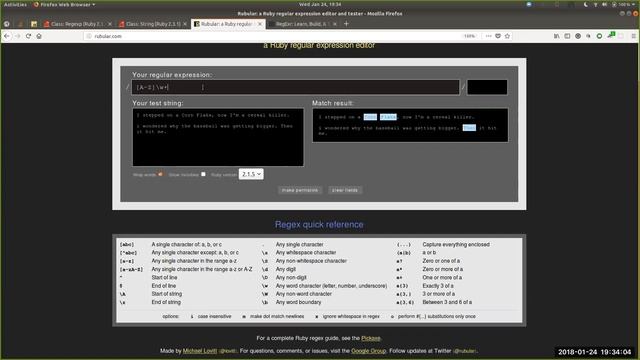Click the case insensitive option text
The height and width of the screenshot is (360, 640).
(214, 316)
